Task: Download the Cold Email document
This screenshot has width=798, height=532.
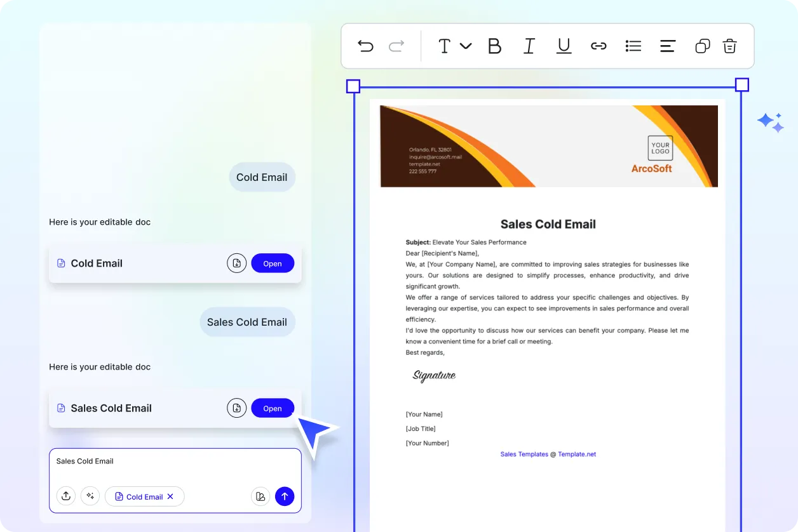Action: tap(236, 263)
